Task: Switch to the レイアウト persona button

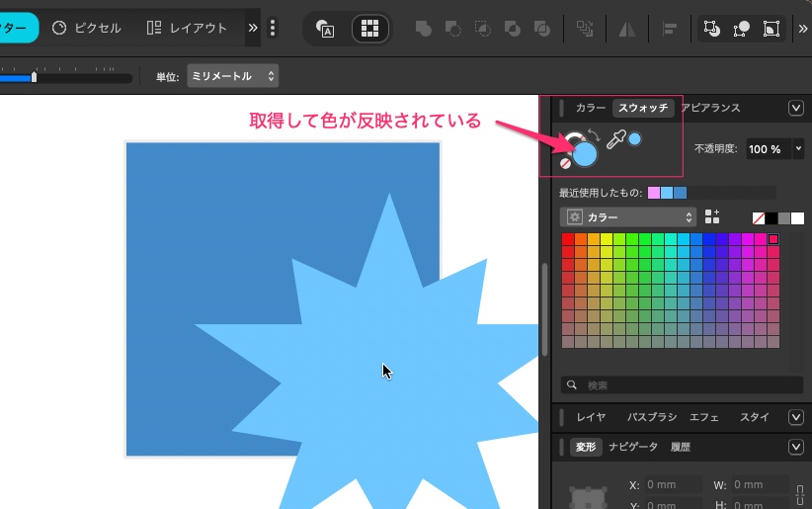Action: [187, 28]
